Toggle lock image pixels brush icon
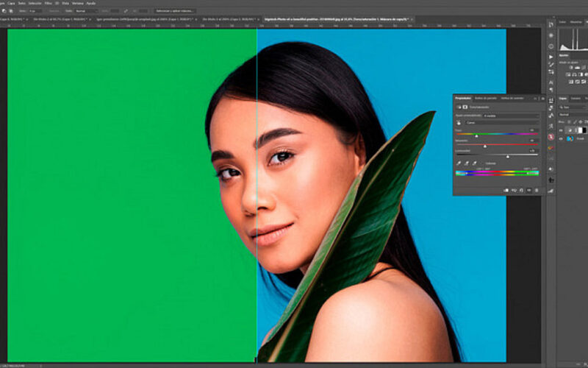The height and width of the screenshot is (368, 588). point(575,121)
